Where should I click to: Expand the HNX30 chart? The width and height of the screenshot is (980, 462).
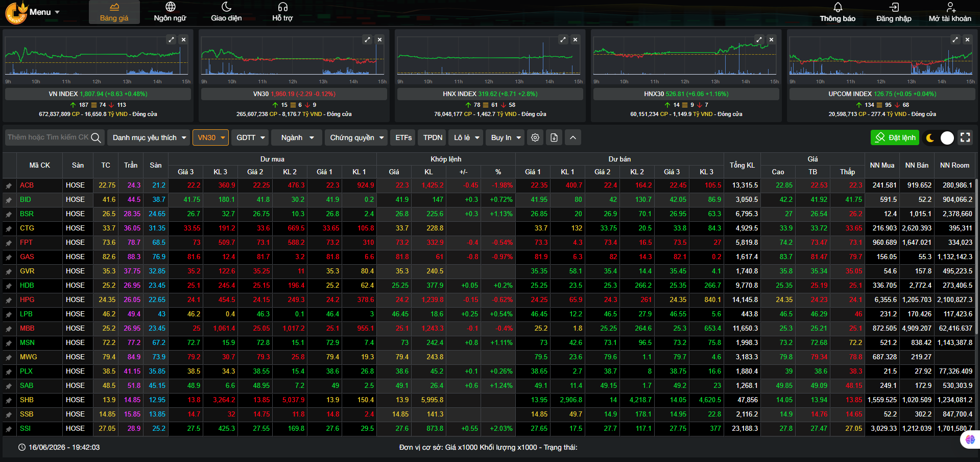759,39
